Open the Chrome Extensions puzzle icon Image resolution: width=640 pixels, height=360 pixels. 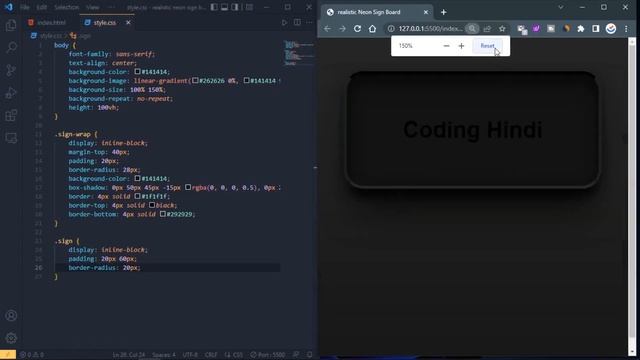[x=581, y=29]
